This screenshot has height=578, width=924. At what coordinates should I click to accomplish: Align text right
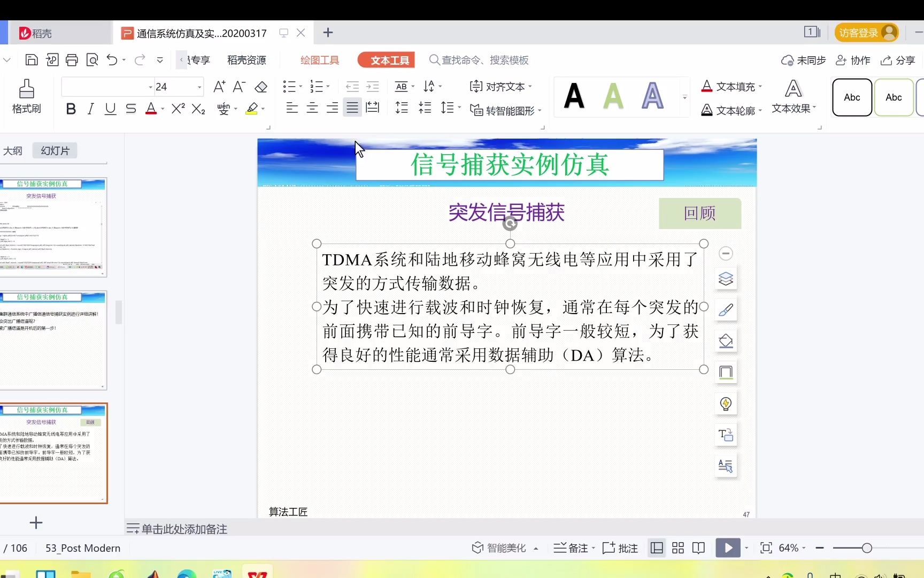coord(332,108)
